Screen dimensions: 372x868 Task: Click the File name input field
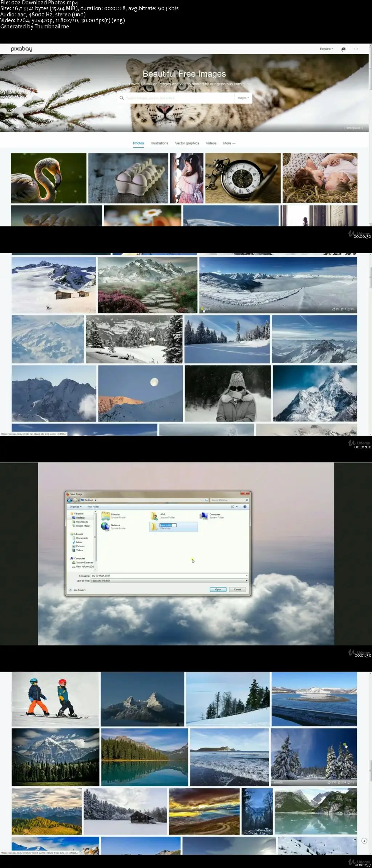point(169,576)
